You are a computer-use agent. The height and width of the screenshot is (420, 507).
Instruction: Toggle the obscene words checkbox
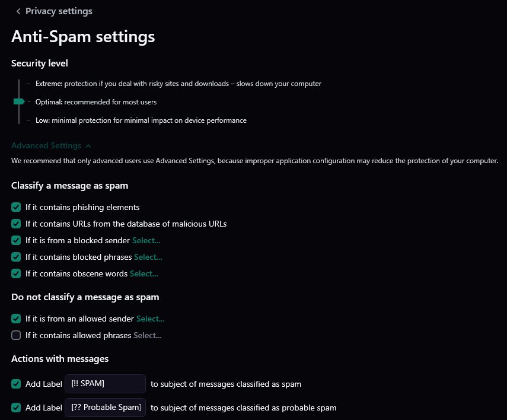pos(16,273)
